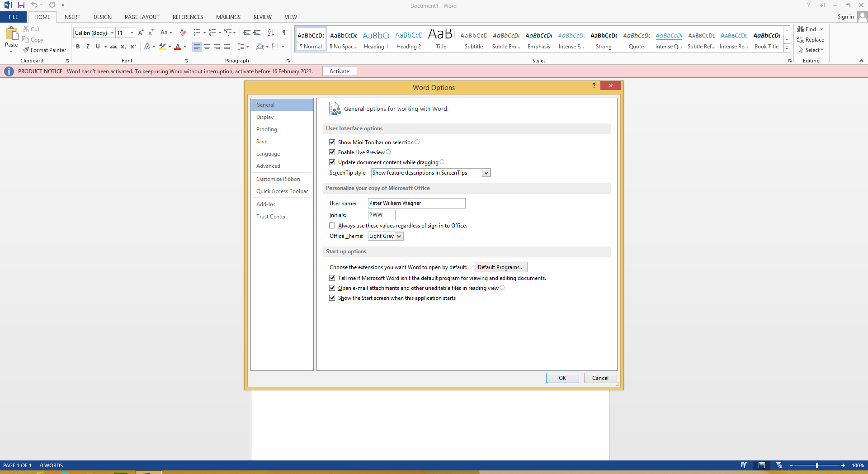
Task: Click Increase Indent icon
Action: pos(257,33)
